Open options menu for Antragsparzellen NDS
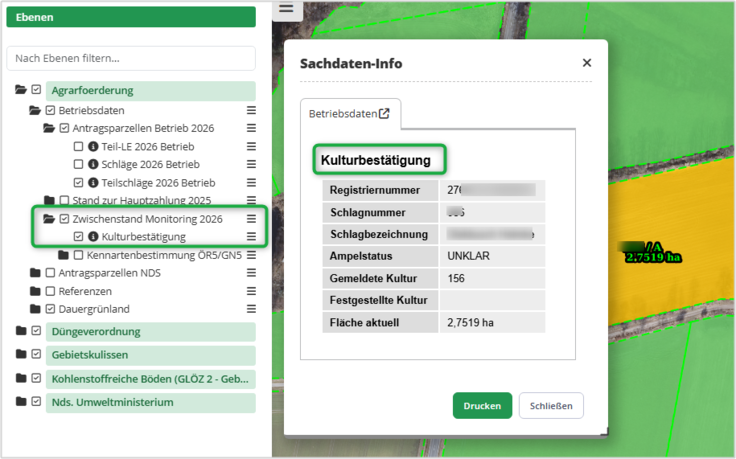Screen dimensions: 736x459 tap(251, 273)
